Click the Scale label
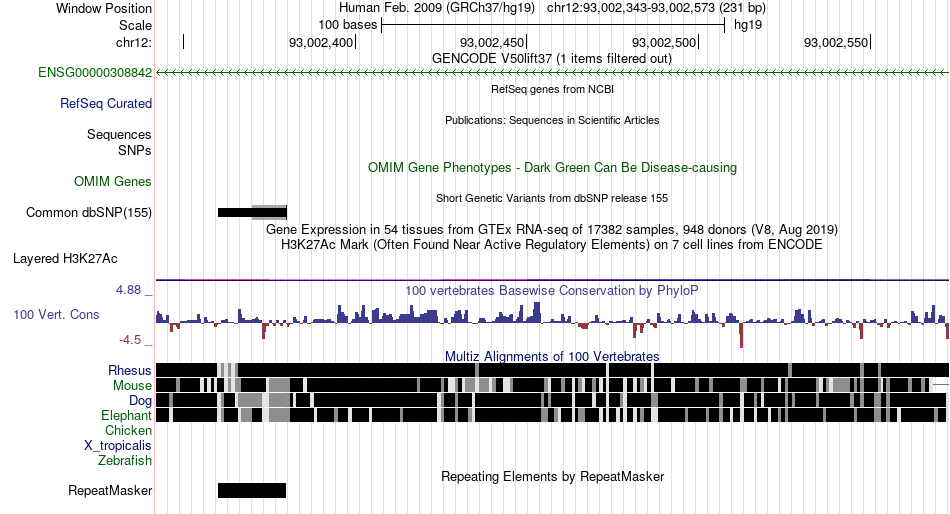Screen dimensions: 950x514 click(x=135, y=25)
